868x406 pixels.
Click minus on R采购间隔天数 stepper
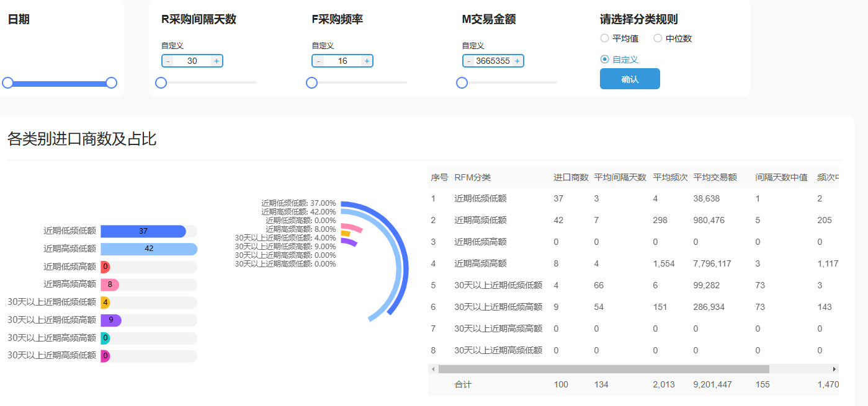tap(168, 61)
